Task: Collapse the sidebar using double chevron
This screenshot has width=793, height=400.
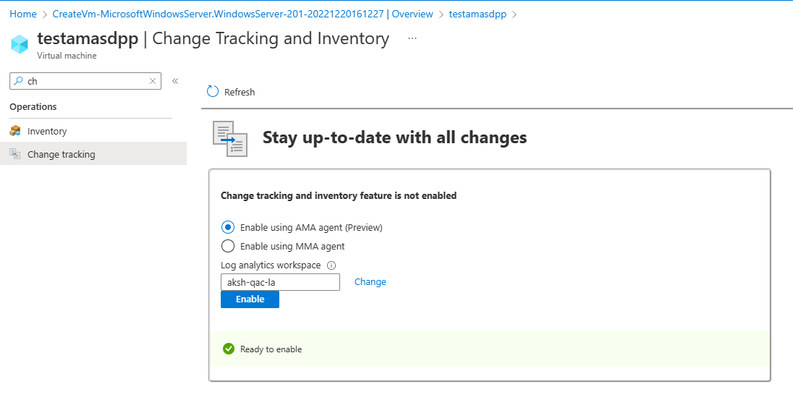Action: 175,81
